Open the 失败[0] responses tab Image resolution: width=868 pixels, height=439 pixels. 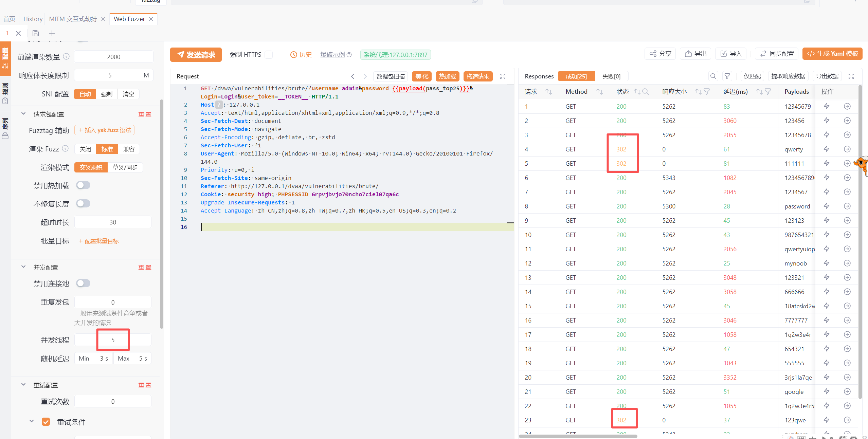[x=611, y=76]
